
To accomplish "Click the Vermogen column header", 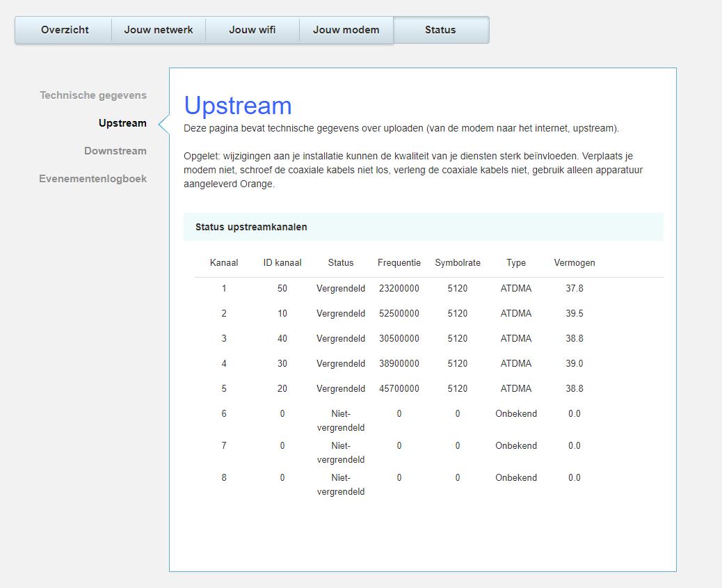I will tap(575, 263).
